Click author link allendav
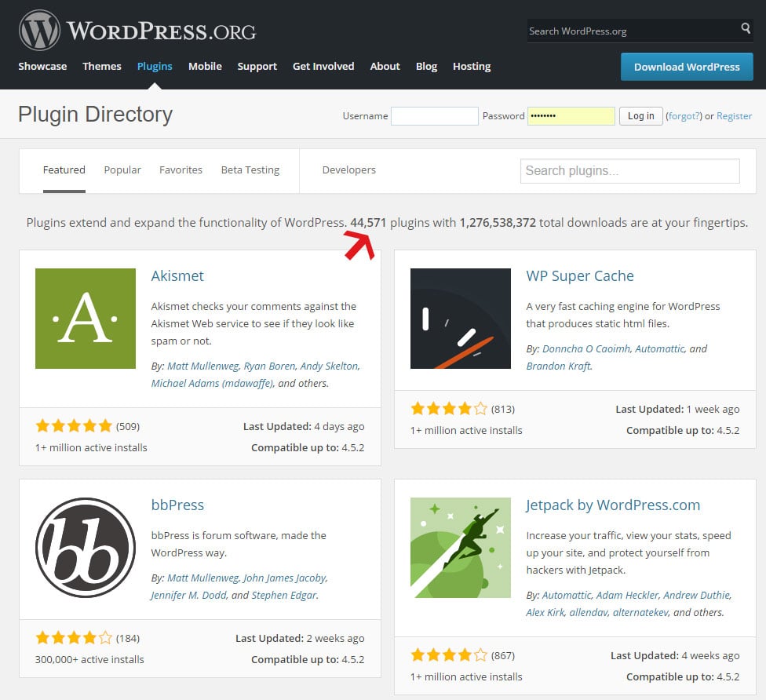766x700 pixels. (589, 613)
